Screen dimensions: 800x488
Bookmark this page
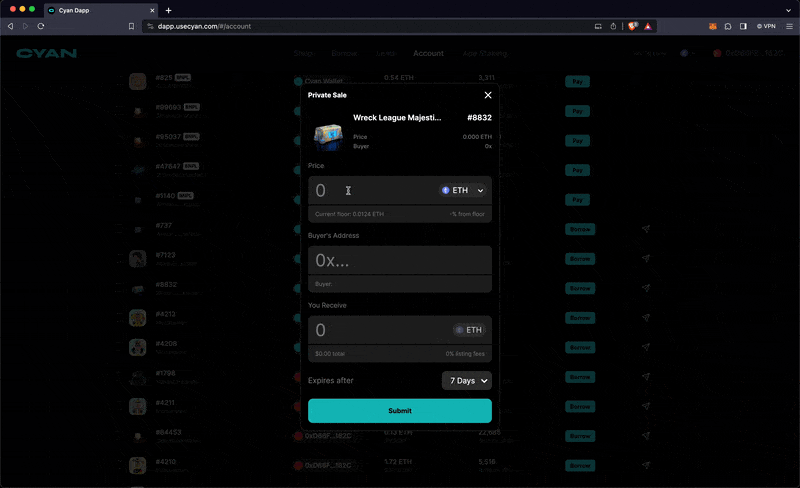coord(131,26)
